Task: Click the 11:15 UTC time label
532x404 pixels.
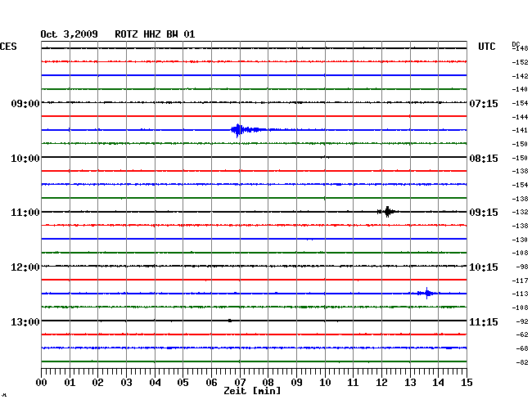Action: click(x=484, y=321)
